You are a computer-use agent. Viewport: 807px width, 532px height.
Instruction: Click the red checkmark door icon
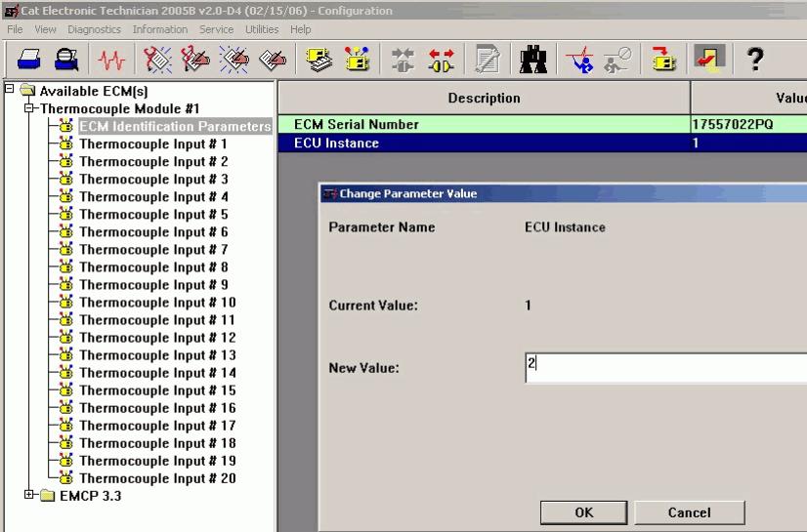(x=709, y=59)
